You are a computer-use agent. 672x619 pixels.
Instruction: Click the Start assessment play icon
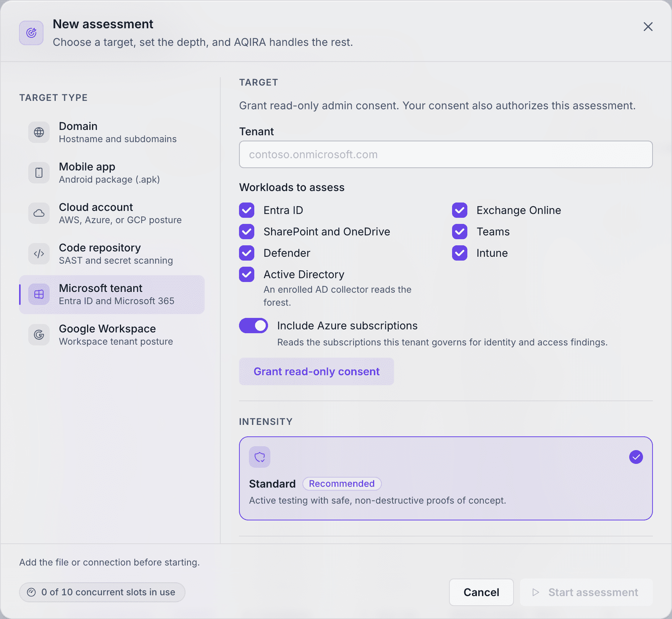pyautogui.click(x=536, y=592)
